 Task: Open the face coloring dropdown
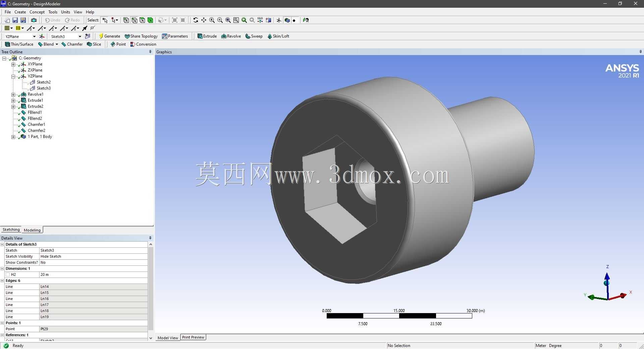click(11, 28)
